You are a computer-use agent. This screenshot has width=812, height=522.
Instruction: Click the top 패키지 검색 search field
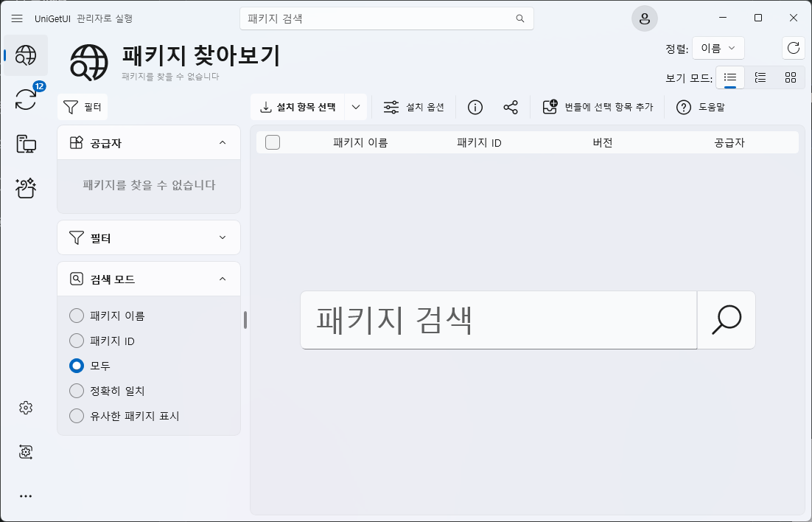click(386, 18)
